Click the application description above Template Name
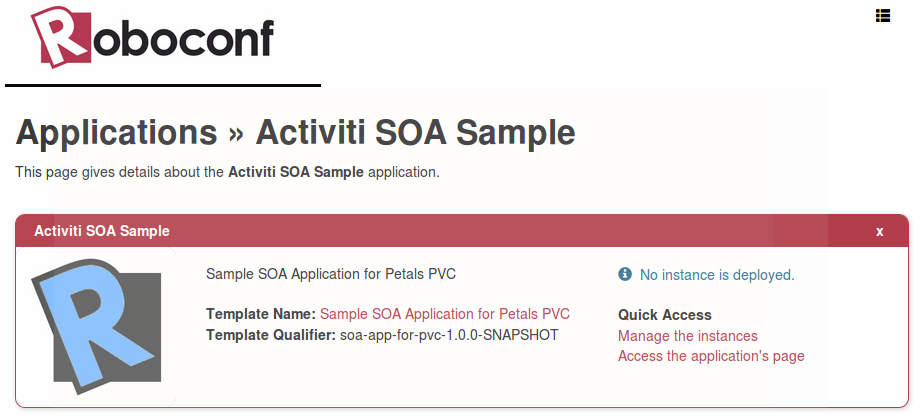Image resolution: width=921 pixels, height=415 pixels. (x=330, y=273)
